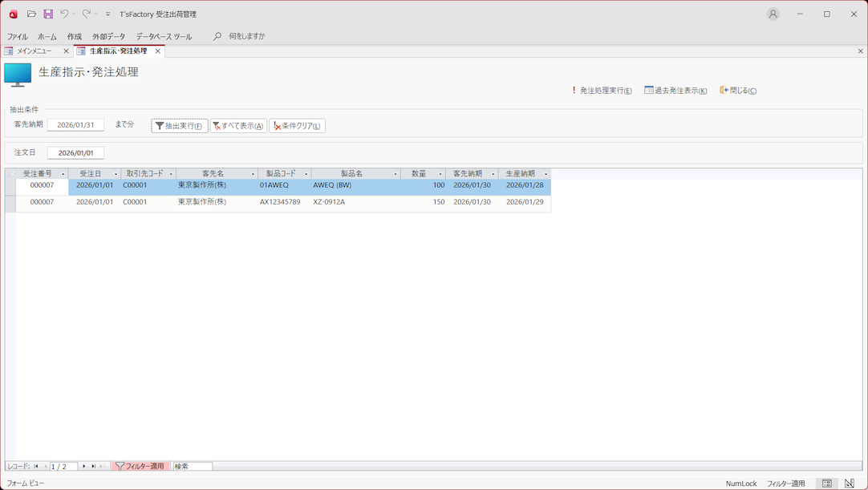Select the first row's record selector
The height and width of the screenshot is (490, 868).
(x=10, y=186)
